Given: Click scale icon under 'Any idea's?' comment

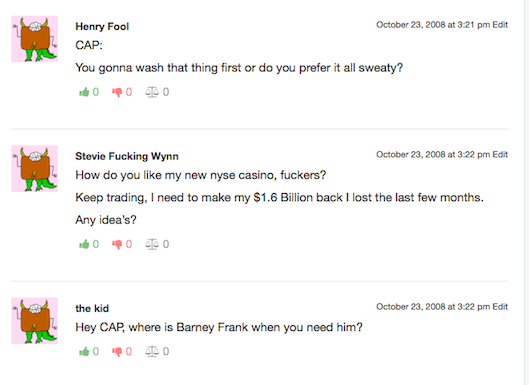Looking at the screenshot, I should tap(152, 244).
